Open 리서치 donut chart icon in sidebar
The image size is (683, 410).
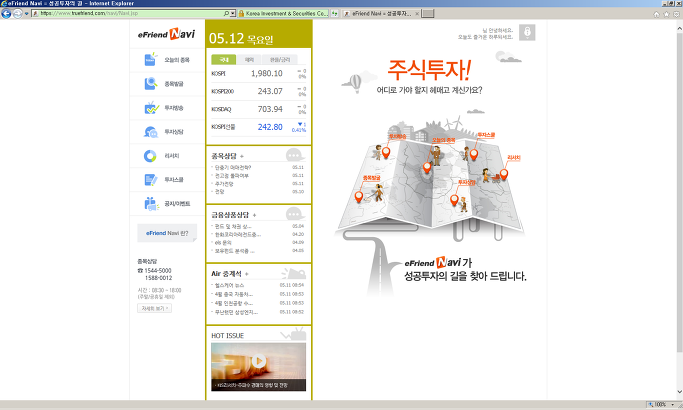click(150, 156)
